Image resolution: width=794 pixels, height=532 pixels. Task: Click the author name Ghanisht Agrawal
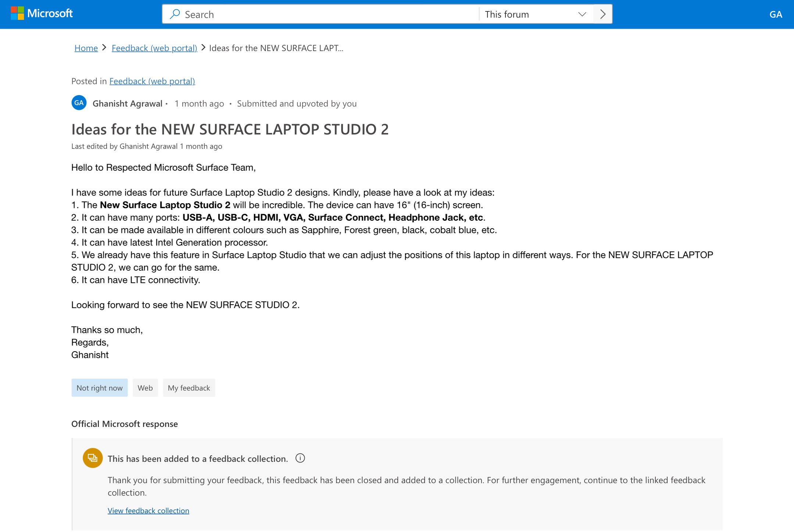pyautogui.click(x=127, y=104)
